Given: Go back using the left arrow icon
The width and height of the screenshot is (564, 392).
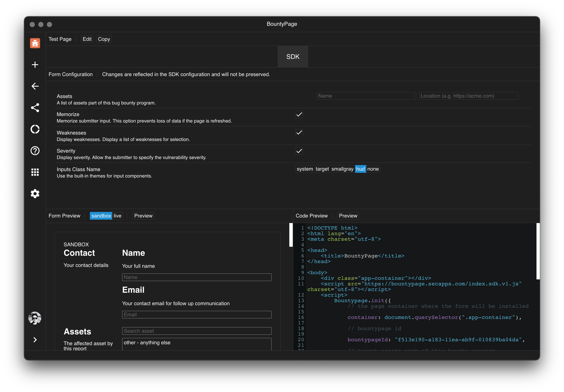Looking at the screenshot, I should point(35,86).
